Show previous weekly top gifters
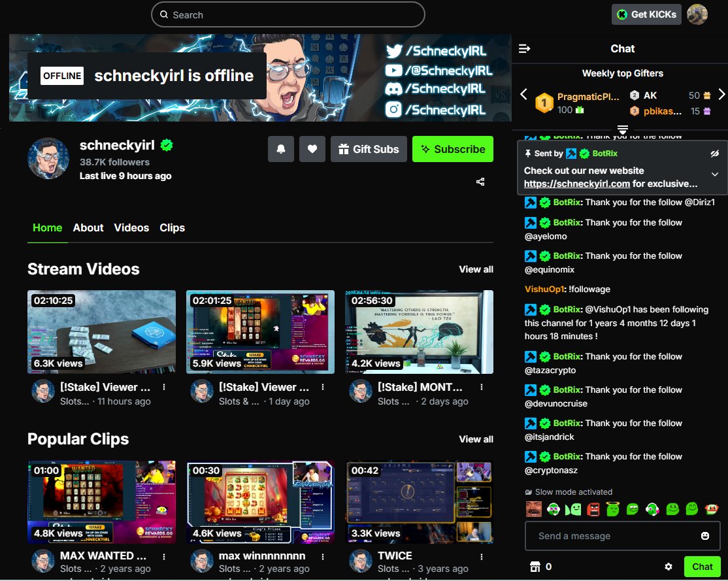 pyautogui.click(x=523, y=94)
